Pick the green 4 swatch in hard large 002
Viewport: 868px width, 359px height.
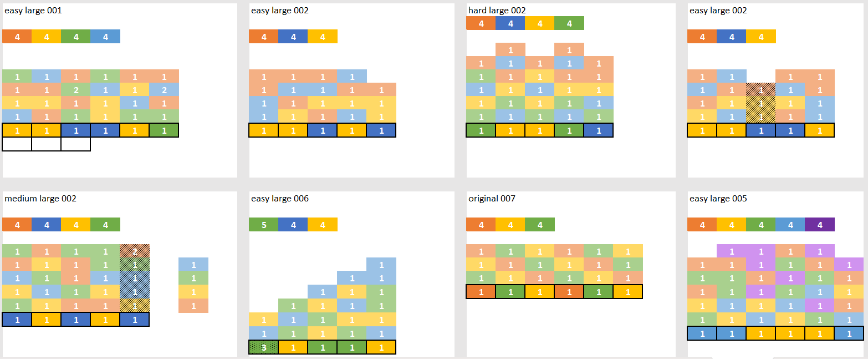tap(569, 23)
